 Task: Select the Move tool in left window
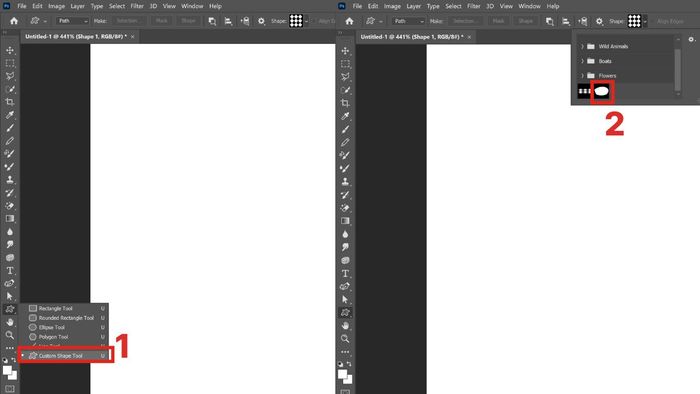coord(10,50)
